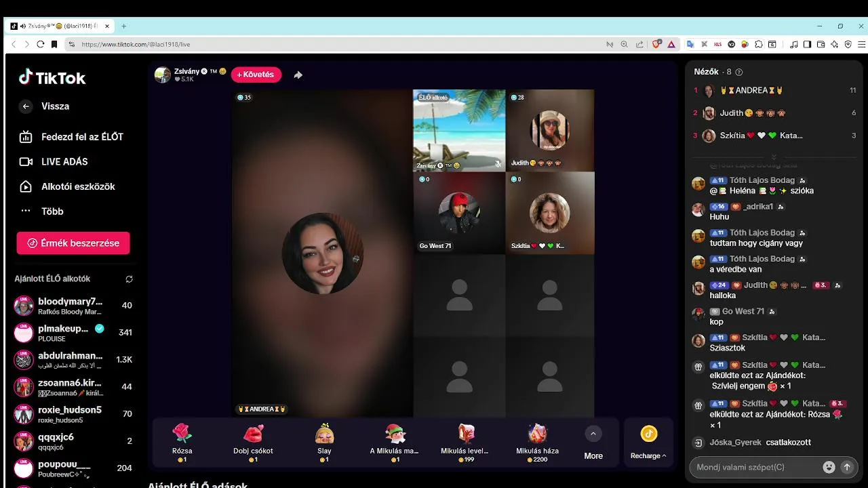868x488 pixels.
Task: Send the Rózsa gift
Action: pos(182,443)
